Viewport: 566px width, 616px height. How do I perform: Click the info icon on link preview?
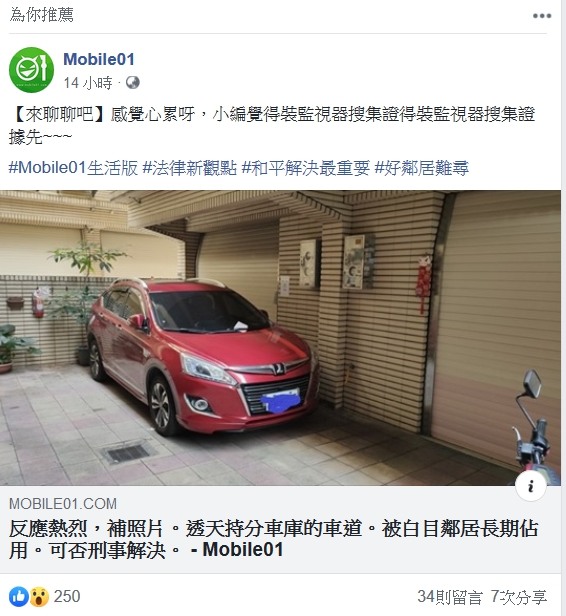coord(531,486)
